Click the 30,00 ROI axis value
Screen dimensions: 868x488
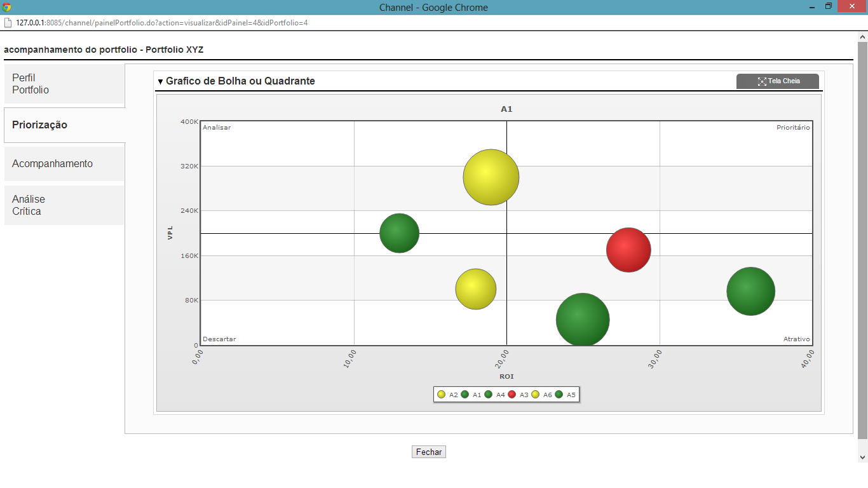(655, 358)
